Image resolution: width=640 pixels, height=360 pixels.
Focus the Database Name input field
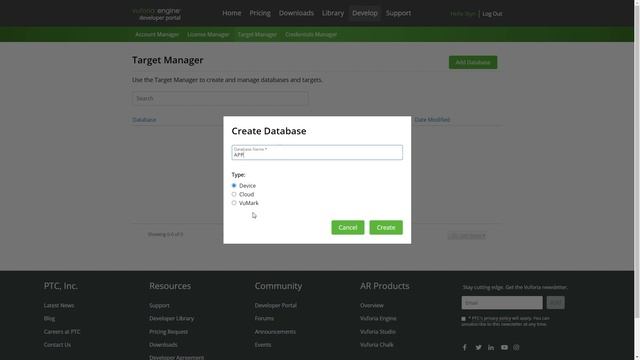point(317,153)
